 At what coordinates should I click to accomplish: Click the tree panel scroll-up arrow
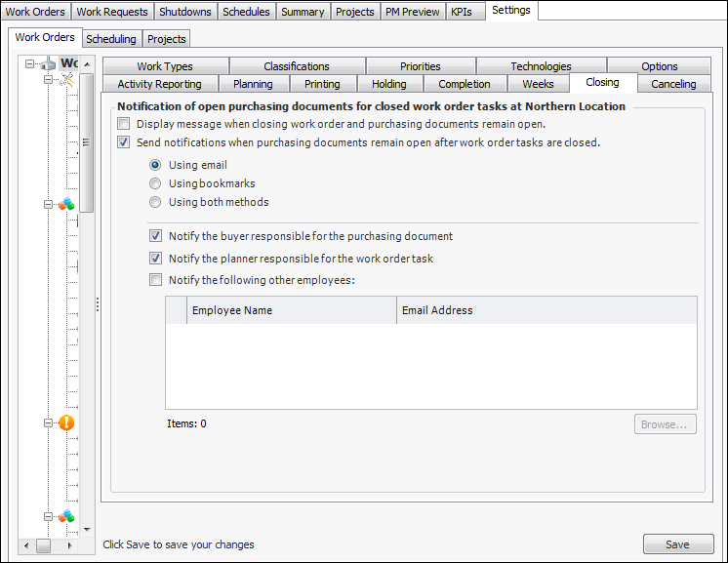[x=87, y=64]
